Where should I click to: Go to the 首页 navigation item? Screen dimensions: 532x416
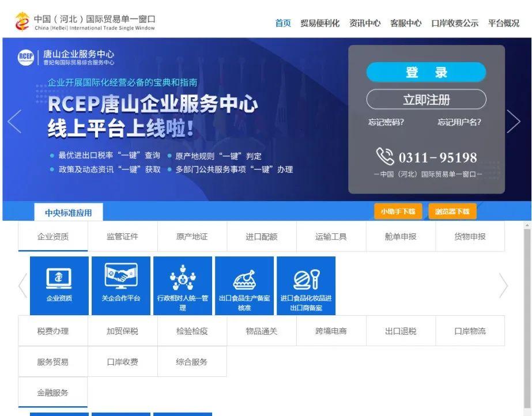point(283,23)
